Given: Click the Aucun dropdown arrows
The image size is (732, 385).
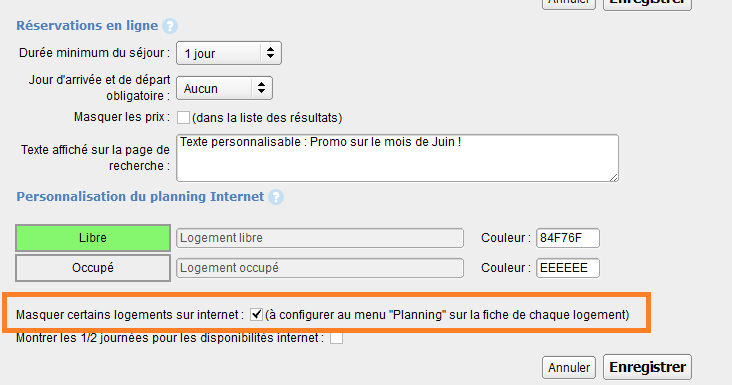Looking at the screenshot, I should [261, 88].
